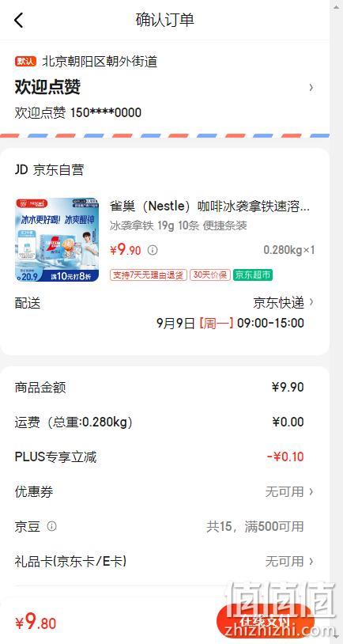Screen dimensions: 343x644
Task: Open the 雀巢 Nestle product title
Action: pos(209,206)
